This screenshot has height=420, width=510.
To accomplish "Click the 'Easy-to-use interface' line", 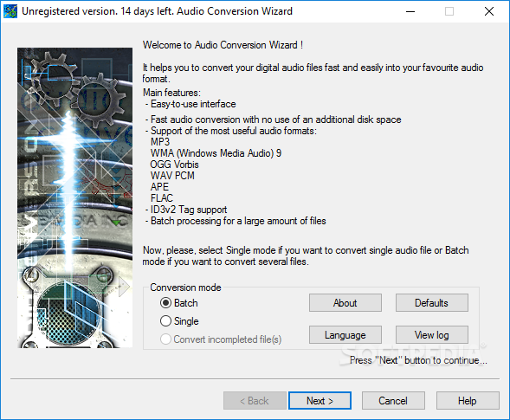I will point(190,104).
